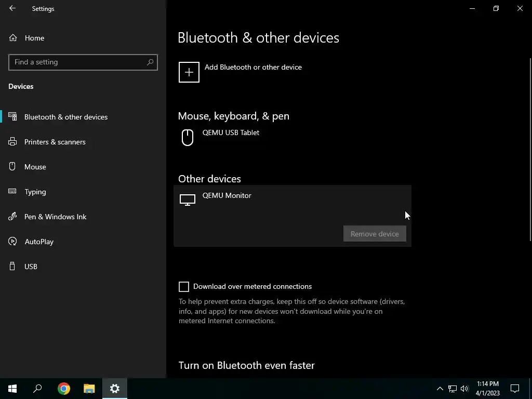Close the Settings window
Viewport: 532px width, 399px height.
coord(520,8)
